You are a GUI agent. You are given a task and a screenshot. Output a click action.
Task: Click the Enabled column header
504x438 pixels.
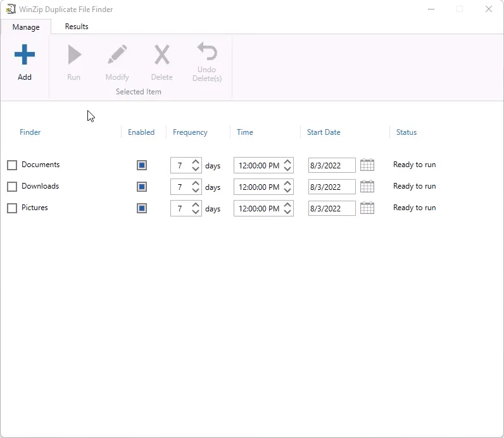coord(141,132)
